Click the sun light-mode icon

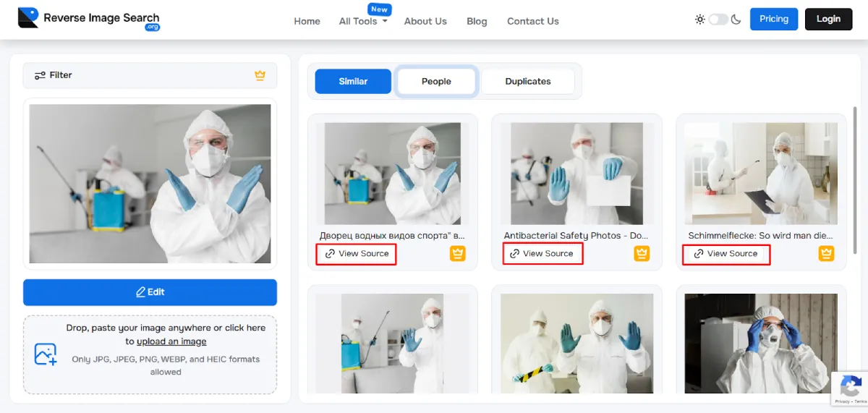click(699, 20)
